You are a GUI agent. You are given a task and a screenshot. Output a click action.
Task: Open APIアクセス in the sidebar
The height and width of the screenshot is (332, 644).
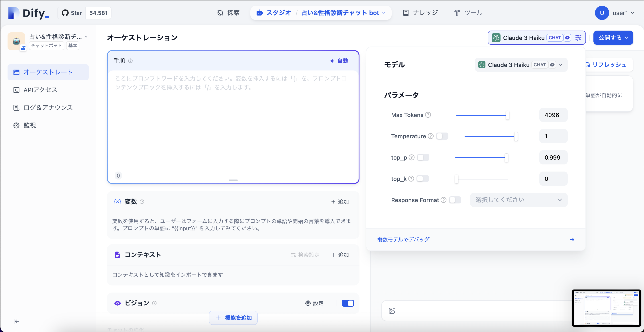[40, 90]
